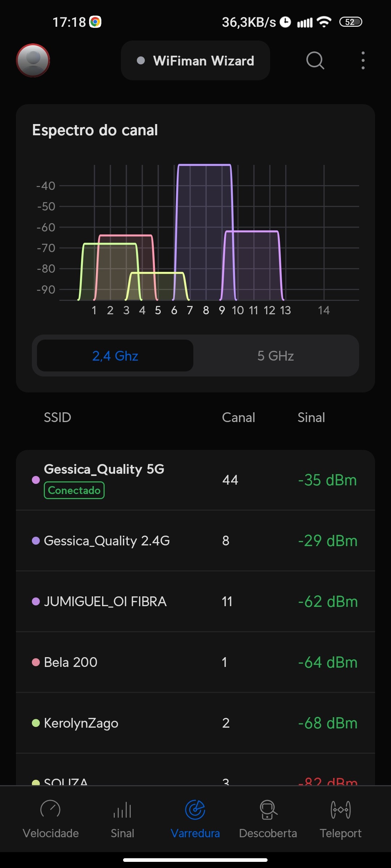This screenshot has width=391, height=868.
Task: Open the three-dot overflow menu
Action: [x=363, y=60]
